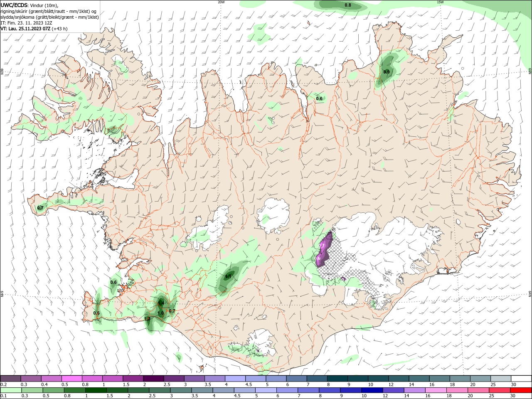The image size is (532, 399).
Task: Pick the light pink swatch starting at 16
Action: pos(436,390)
